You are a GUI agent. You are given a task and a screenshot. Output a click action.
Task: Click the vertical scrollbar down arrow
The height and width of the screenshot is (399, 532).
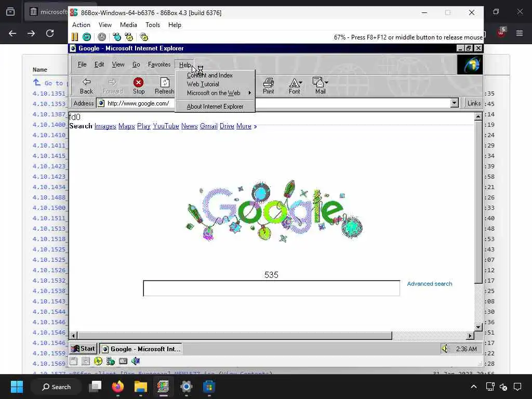tap(478, 327)
